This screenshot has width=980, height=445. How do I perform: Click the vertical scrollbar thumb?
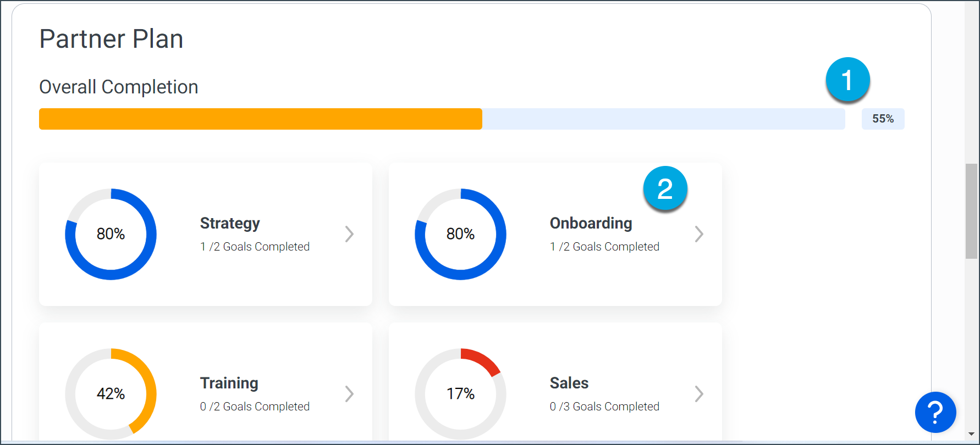pos(971,211)
